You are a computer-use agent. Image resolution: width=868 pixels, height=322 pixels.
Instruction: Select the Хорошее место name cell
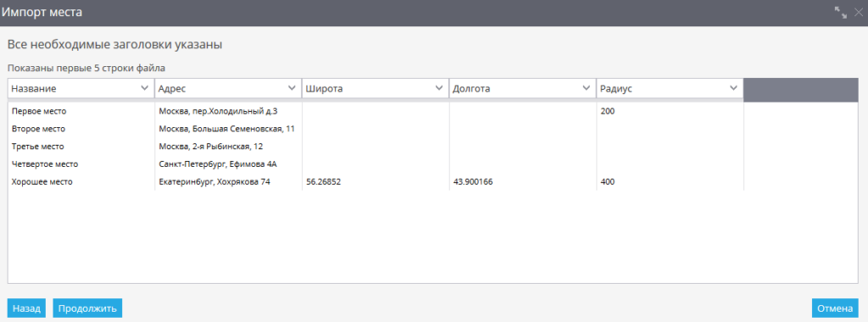pyautogui.click(x=81, y=181)
